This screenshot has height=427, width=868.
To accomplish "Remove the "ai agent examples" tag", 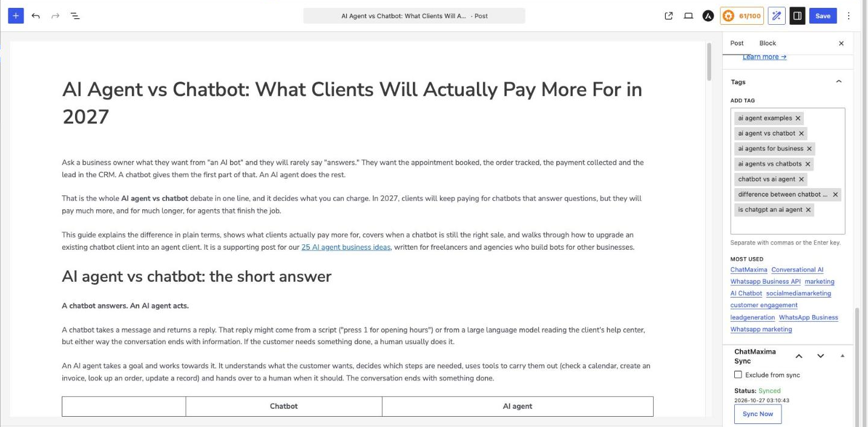I will (x=798, y=118).
